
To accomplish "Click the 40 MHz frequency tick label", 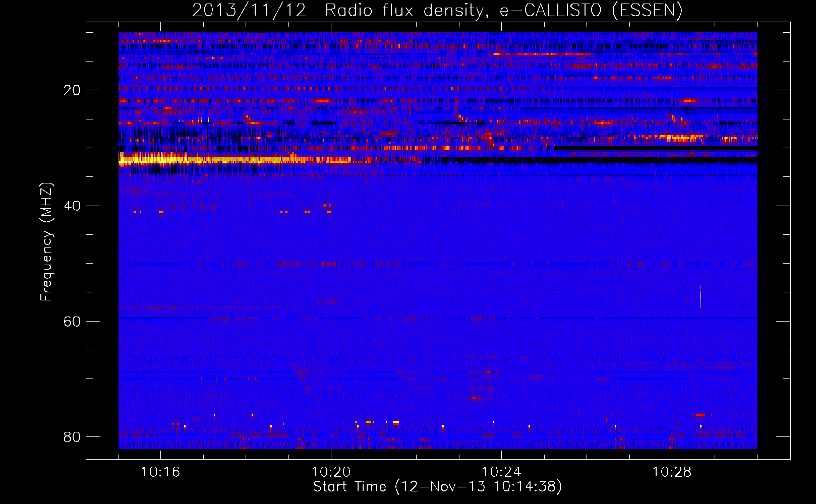I will coord(72,206).
